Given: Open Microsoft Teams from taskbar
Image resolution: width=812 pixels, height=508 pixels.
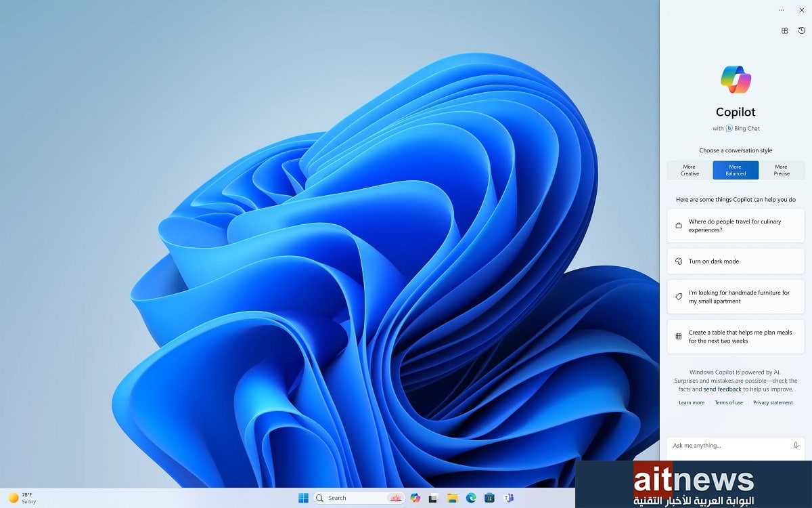Looking at the screenshot, I should [507, 498].
